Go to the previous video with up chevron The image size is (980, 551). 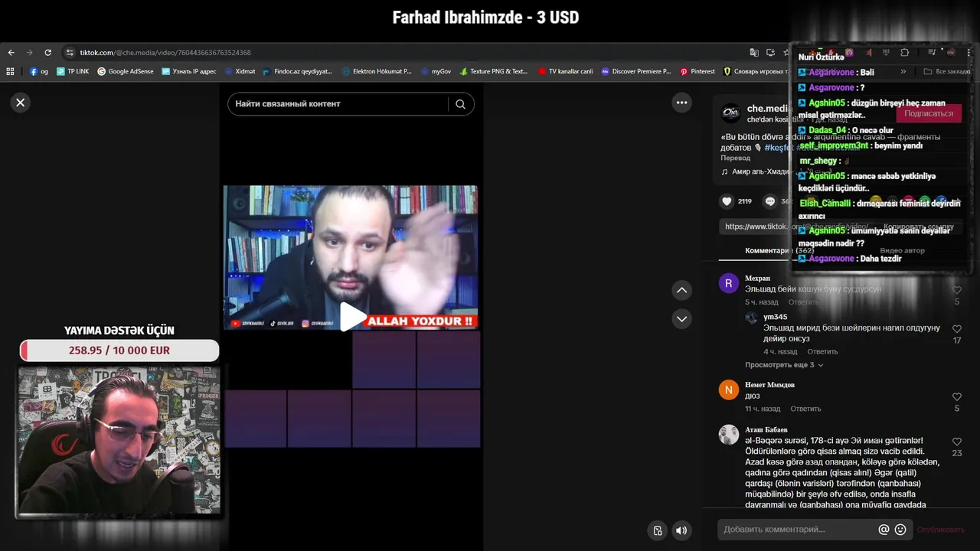coord(681,290)
